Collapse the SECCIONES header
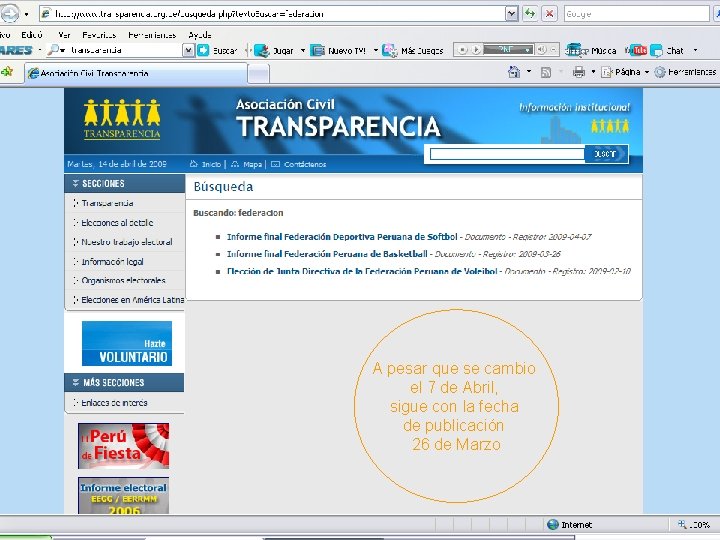The width and height of the screenshot is (720, 540). click(x=124, y=183)
